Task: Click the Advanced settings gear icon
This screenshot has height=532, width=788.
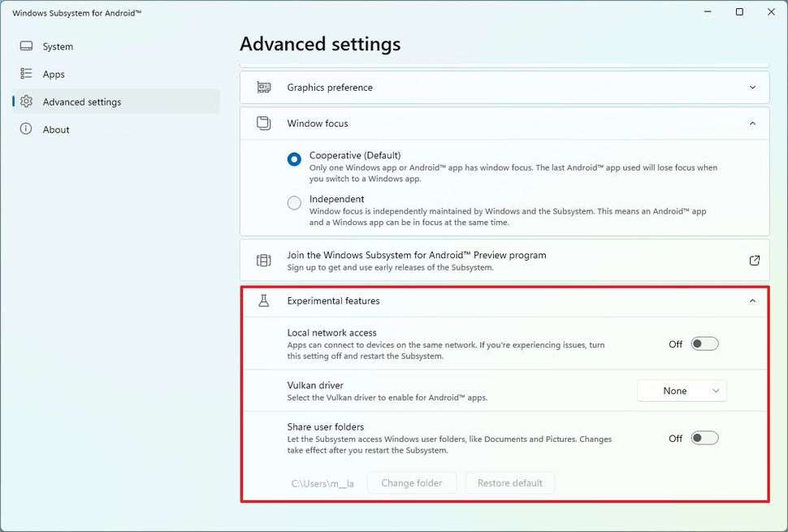Action: pos(26,102)
